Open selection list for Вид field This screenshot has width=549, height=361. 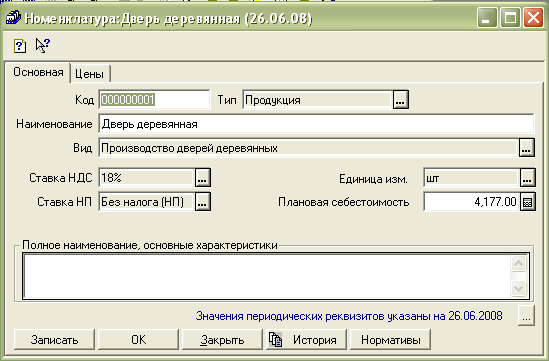click(526, 148)
